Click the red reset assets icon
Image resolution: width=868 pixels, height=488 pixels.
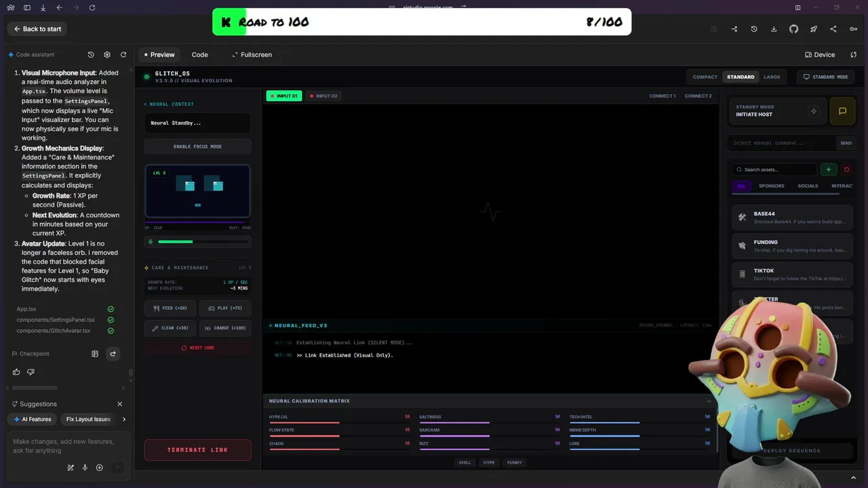pos(846,169)
